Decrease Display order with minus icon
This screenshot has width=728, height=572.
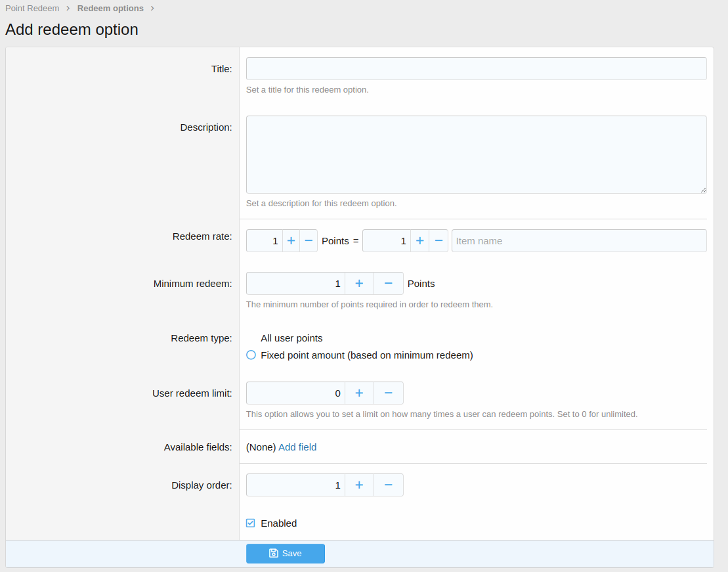pos(389,485)
